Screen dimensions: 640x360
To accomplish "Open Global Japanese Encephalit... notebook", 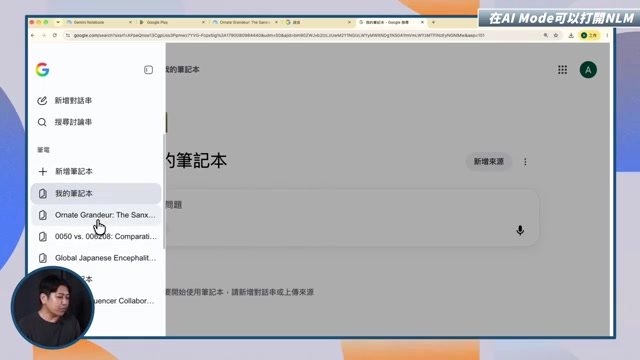I will point(96,258).
